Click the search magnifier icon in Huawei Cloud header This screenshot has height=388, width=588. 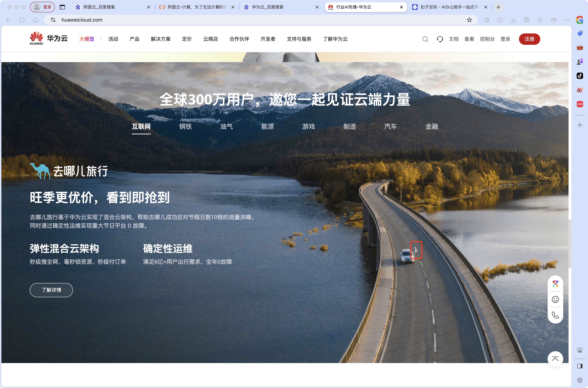(425, 39)
